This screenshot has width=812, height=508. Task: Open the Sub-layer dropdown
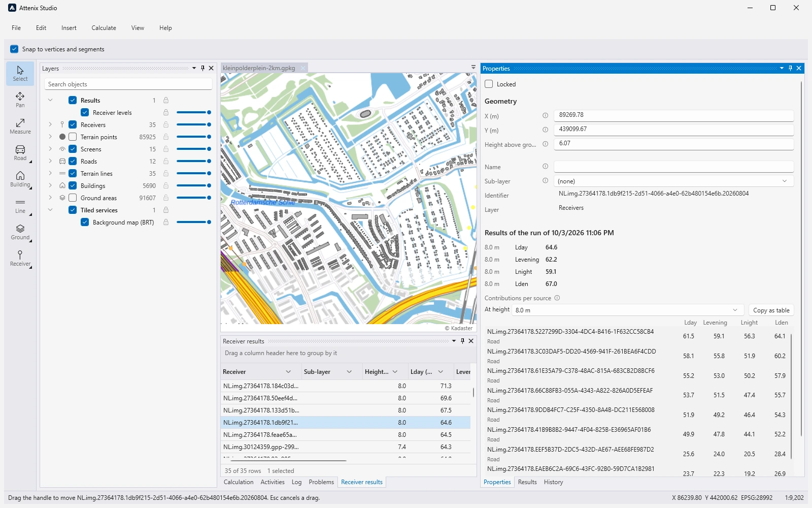[673, 181]
